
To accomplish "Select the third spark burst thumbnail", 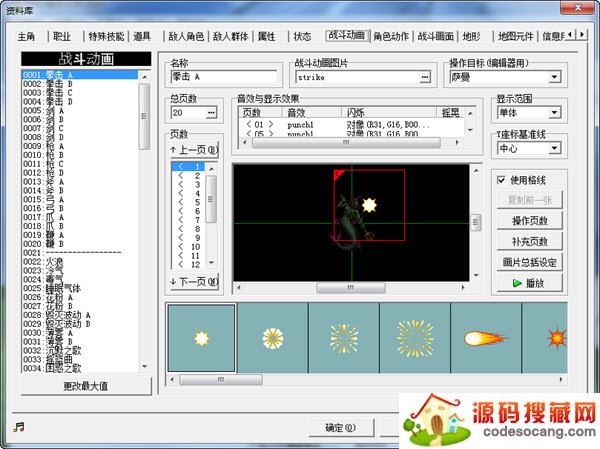I will tap(344, 338).
